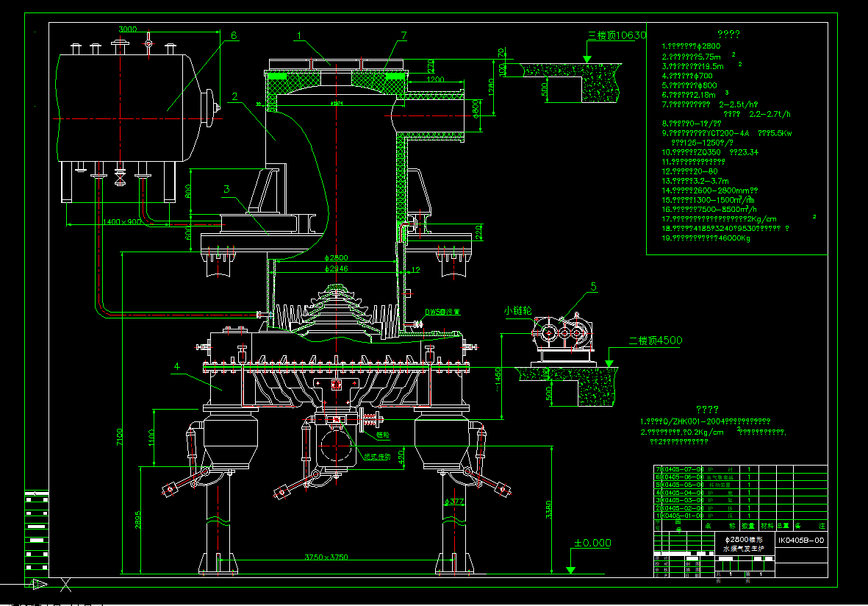
Task: Click parts list row IK0405-05-00
Action: [742, 485]
